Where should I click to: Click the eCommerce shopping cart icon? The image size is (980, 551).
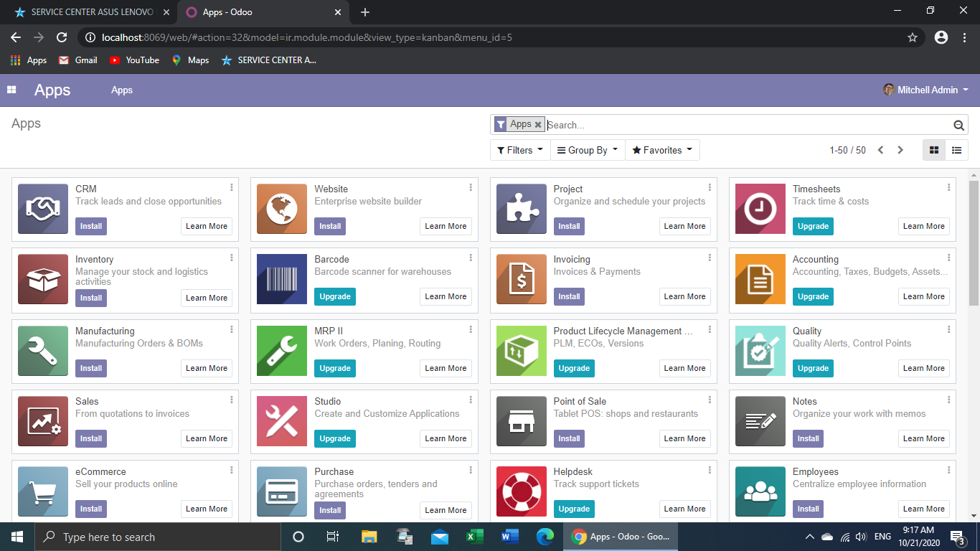(x=43, y=491)
